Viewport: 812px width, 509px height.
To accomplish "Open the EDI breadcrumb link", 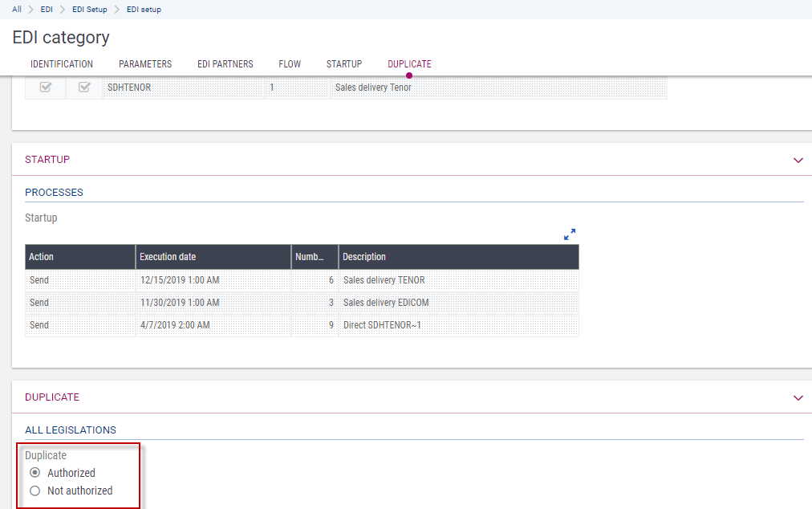I will (47, 10).
